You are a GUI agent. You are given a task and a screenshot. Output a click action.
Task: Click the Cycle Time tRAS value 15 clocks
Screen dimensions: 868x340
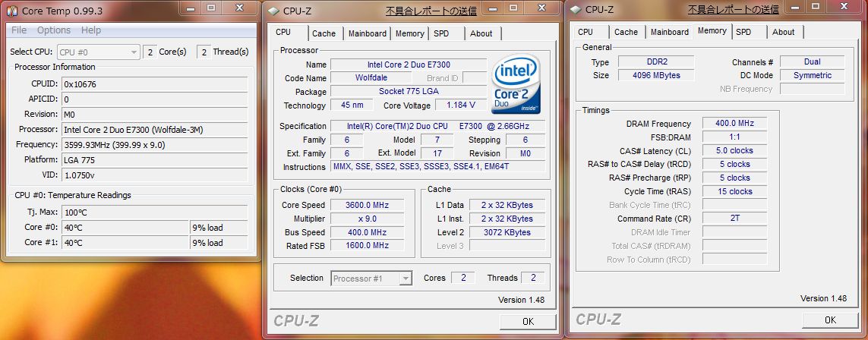pos(734,191)
